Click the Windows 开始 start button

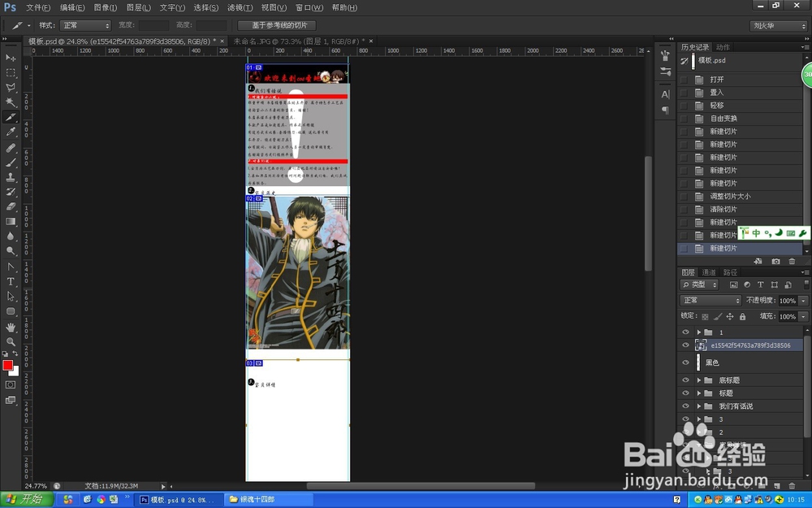coord(26,499)
